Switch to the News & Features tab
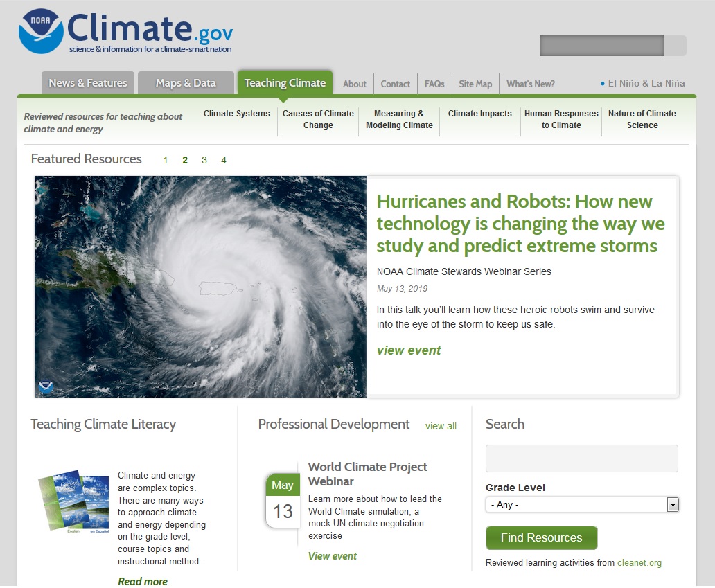Viewport: 715px width, 588px height. coord(88,82)
